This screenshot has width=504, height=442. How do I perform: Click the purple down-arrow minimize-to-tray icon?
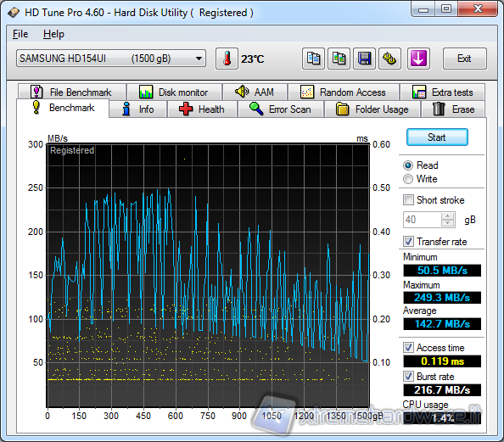pos(418,59)
